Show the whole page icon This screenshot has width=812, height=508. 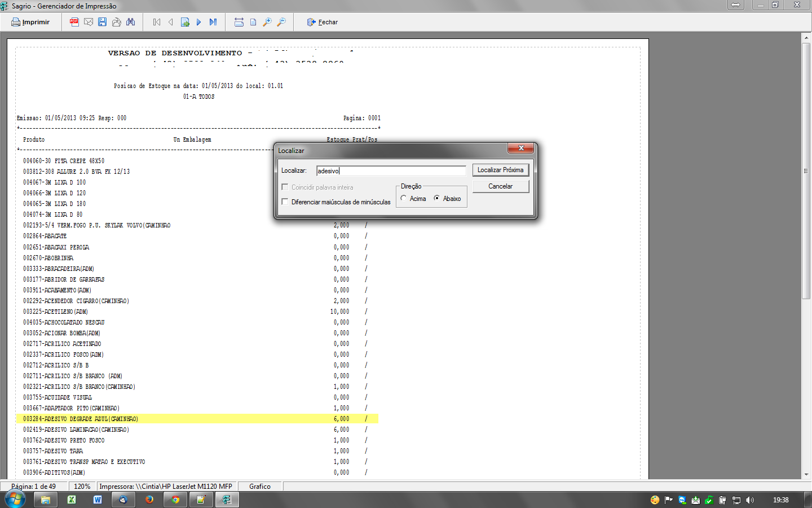point(253,22)
